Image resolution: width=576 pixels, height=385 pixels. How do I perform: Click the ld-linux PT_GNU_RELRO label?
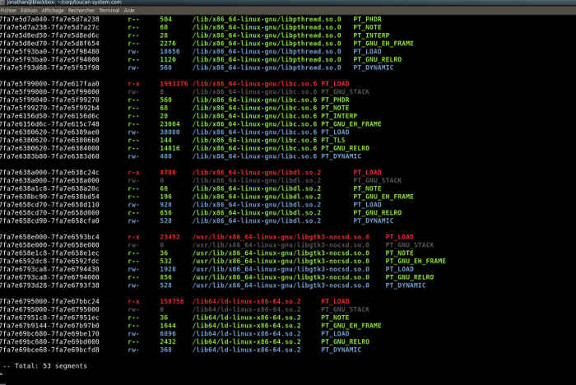pyautogui.click(x=345, y=342)
